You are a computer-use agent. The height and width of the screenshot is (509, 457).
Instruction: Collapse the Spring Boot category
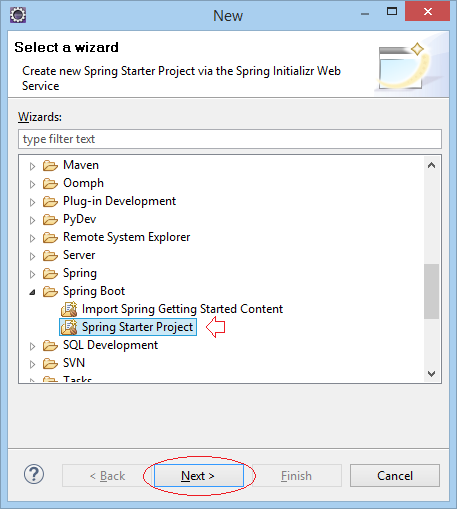[32, 292]
